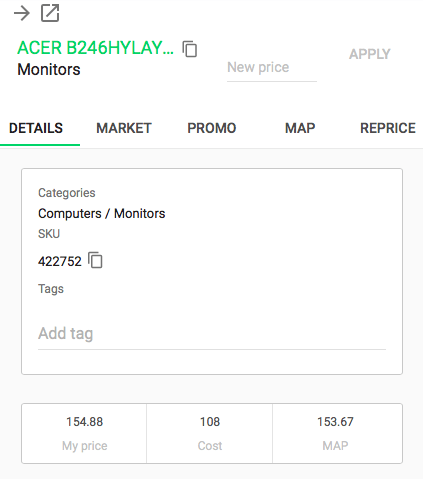
Task: Switch to the DETAILS tab
Action: (36, 128)
